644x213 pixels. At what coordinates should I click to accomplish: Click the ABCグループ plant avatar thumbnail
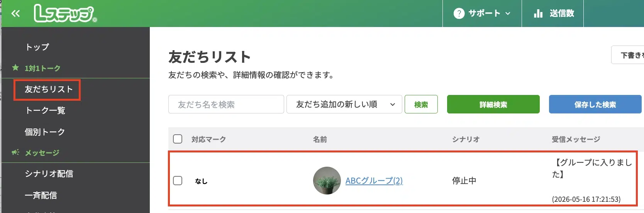click(327, 181)
